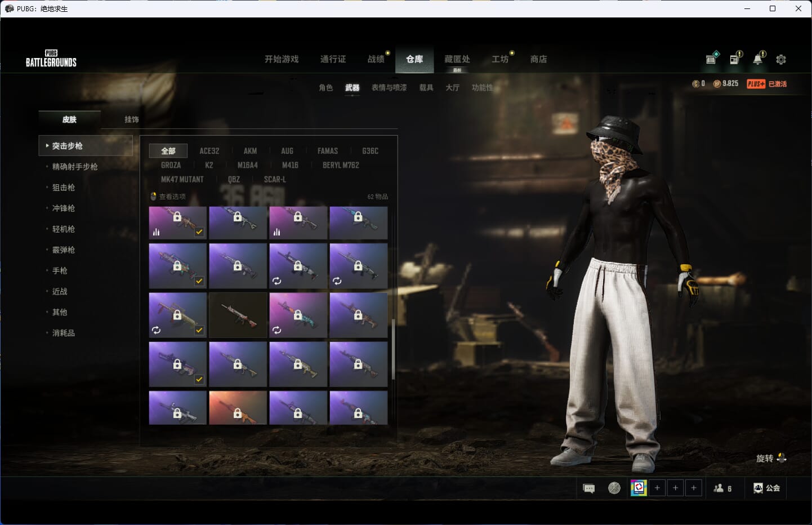
Task: Filter skins by AKM
Action: (x=250, y=151)
